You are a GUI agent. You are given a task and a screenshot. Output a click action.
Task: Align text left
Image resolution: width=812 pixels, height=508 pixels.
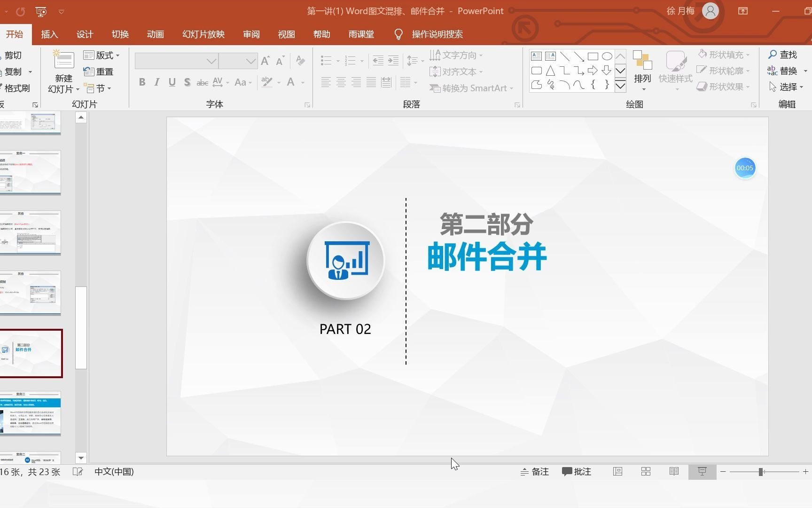tap(326, 83)
